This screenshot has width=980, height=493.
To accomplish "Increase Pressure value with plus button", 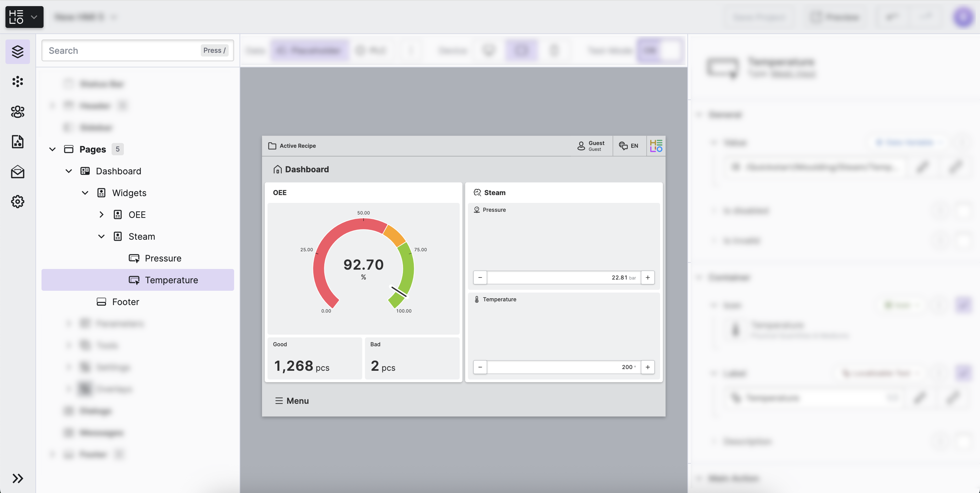I will coord(648,277).
